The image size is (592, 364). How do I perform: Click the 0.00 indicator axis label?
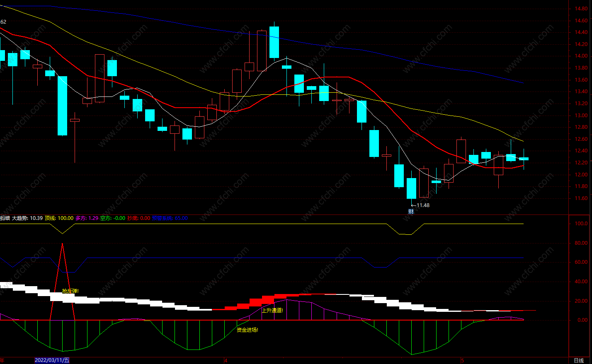click(x=582, y=320)
